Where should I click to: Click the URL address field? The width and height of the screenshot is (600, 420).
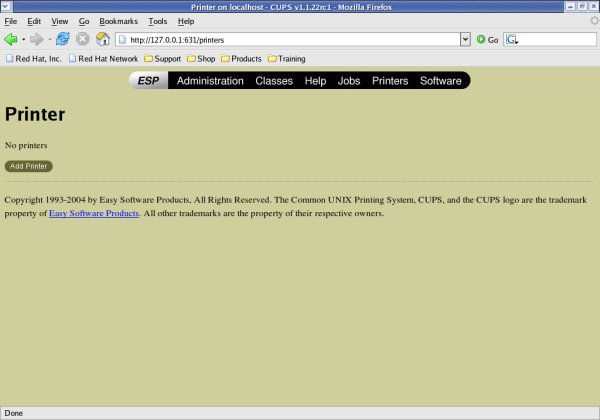click(290, 39)
